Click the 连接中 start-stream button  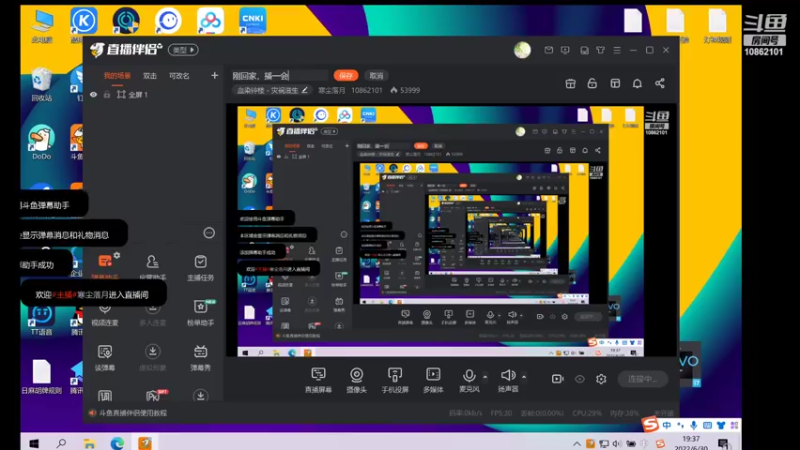pyautogui.click(x=643, y=379)
